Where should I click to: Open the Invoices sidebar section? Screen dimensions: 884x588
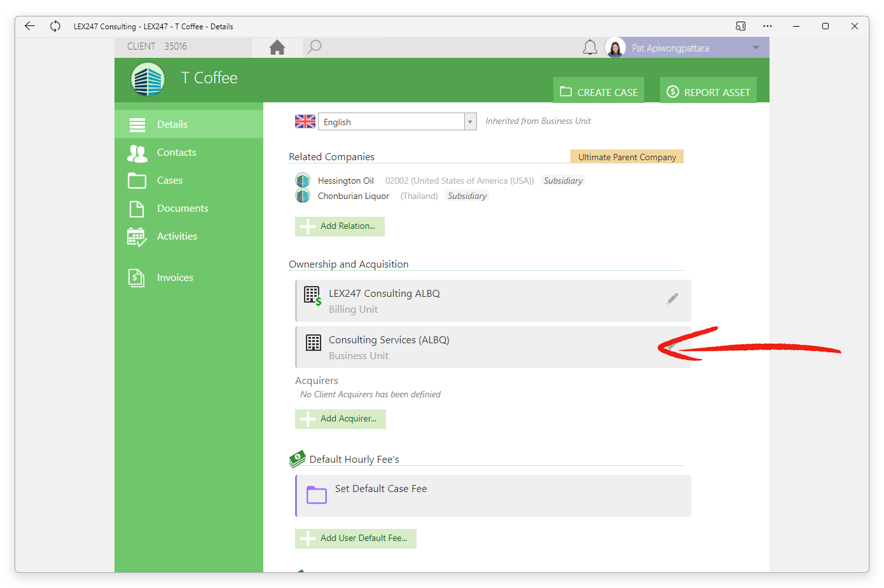click(189, 277)
